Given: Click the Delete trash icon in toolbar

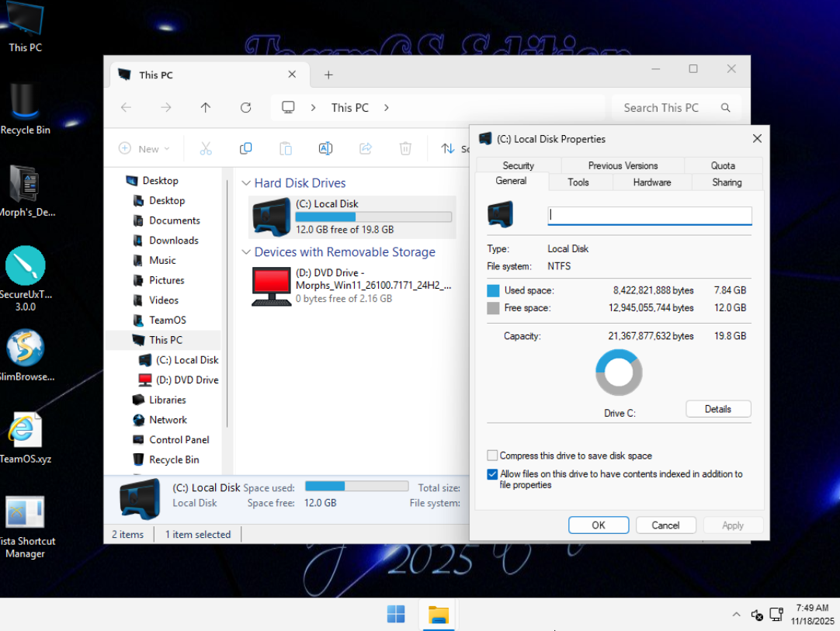Looking at the screenshot, I should (x=405, y=148).
